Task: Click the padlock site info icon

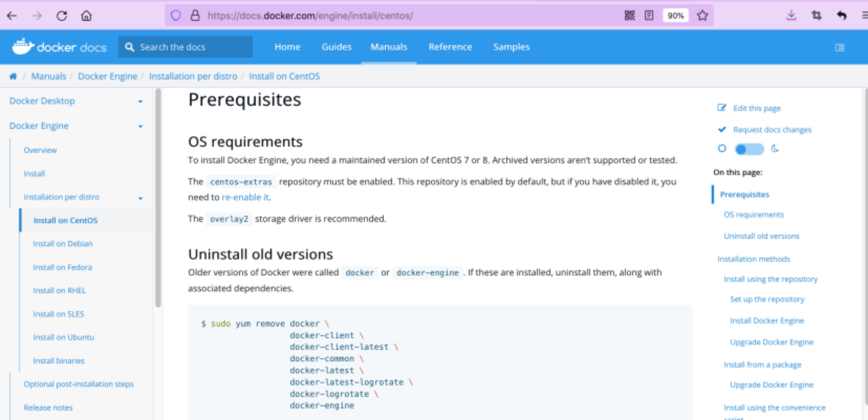Action: point(195,16)
